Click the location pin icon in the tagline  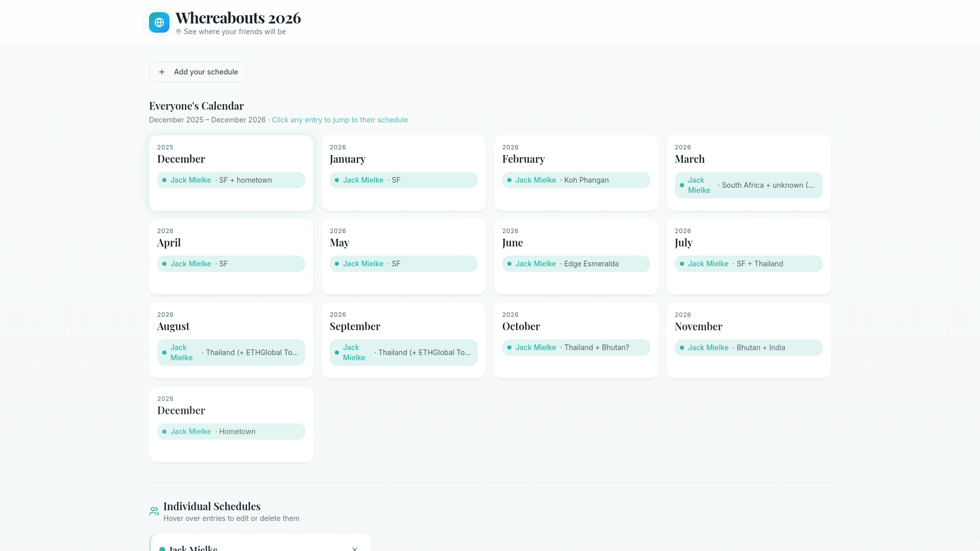(178, 32)
